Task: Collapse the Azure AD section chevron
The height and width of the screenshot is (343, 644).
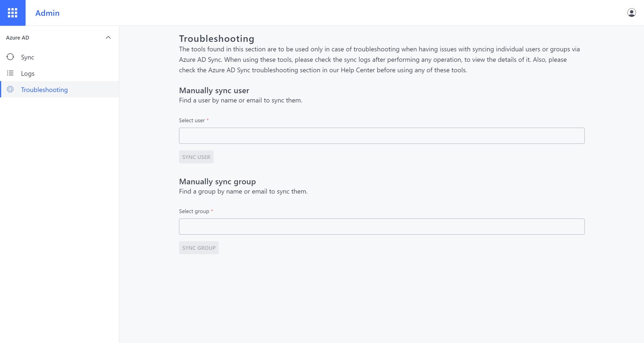Action: (x=108, y=38)
